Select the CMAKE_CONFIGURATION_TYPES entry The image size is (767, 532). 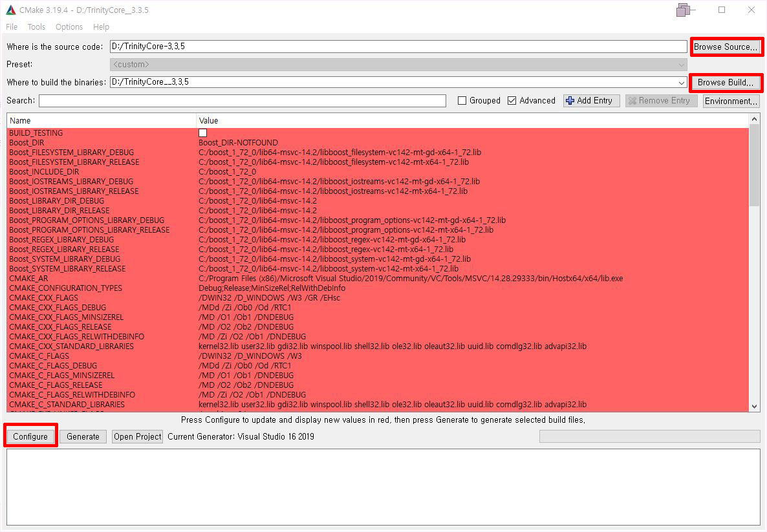65,288
